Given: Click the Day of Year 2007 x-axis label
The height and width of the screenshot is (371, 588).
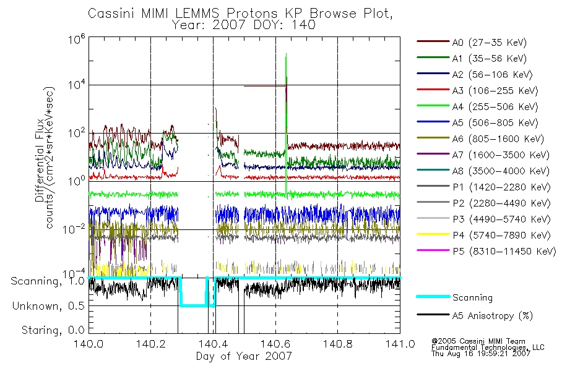Looking at the screenshot, I should 244,356.
